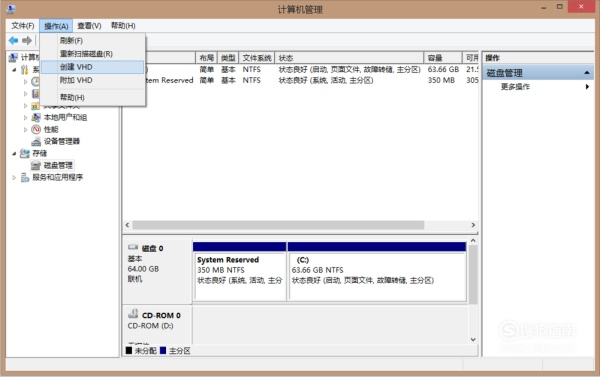Viewport: 600px width, 377px height.
Task: Click the CD-ROM 0 disc drive icon
Action: [133, 314]
